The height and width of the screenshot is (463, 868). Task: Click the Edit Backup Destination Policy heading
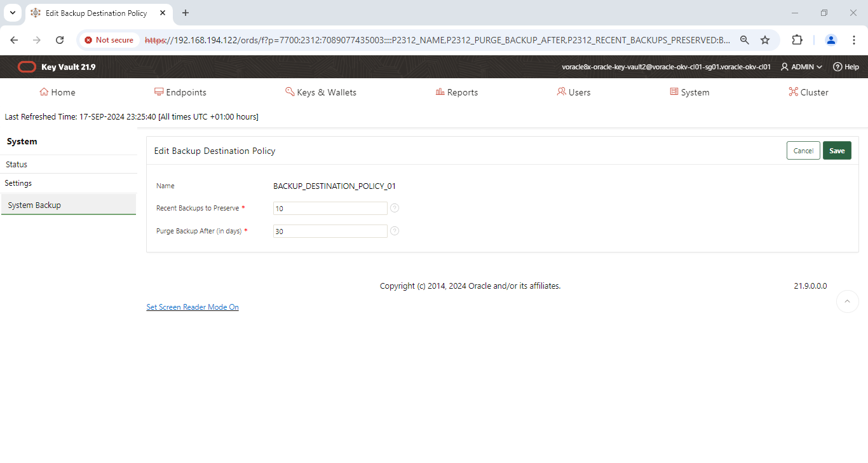click(x=215, y=151)
